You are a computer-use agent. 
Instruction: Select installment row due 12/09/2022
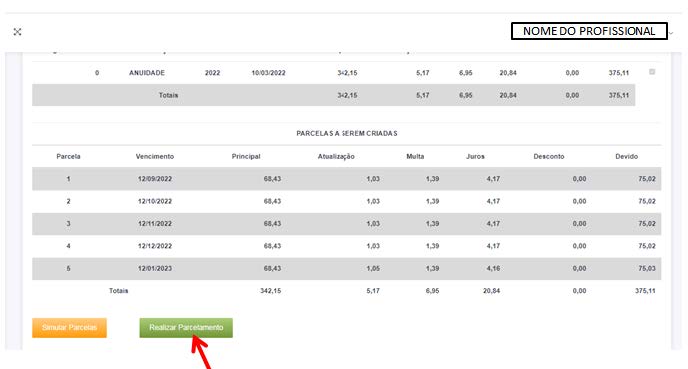click(347, 179)
